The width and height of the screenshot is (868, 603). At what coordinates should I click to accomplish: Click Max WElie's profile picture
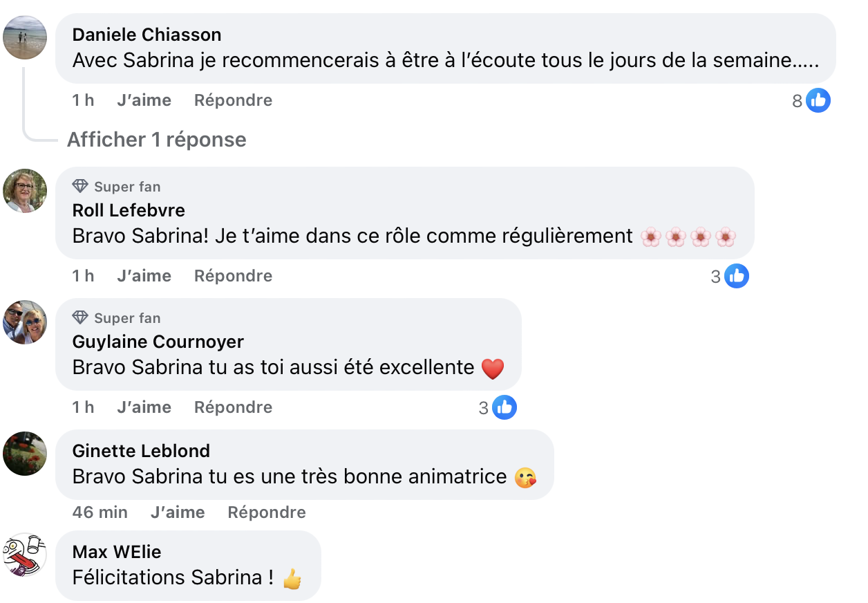click(25, 555)
